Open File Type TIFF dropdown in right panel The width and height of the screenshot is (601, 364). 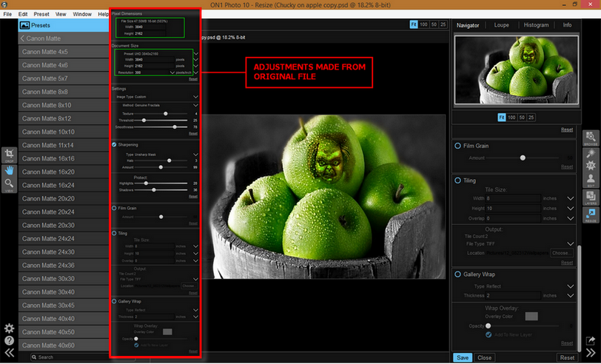click(x=571, y=243)
